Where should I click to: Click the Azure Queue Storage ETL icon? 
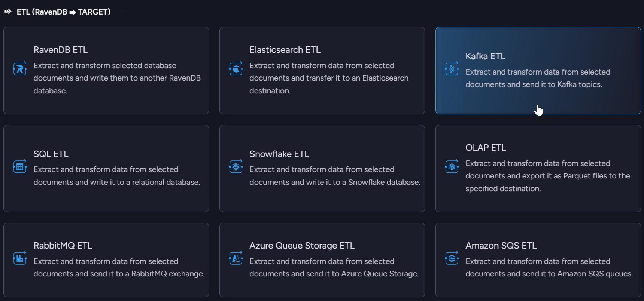[x=236, y=258]
